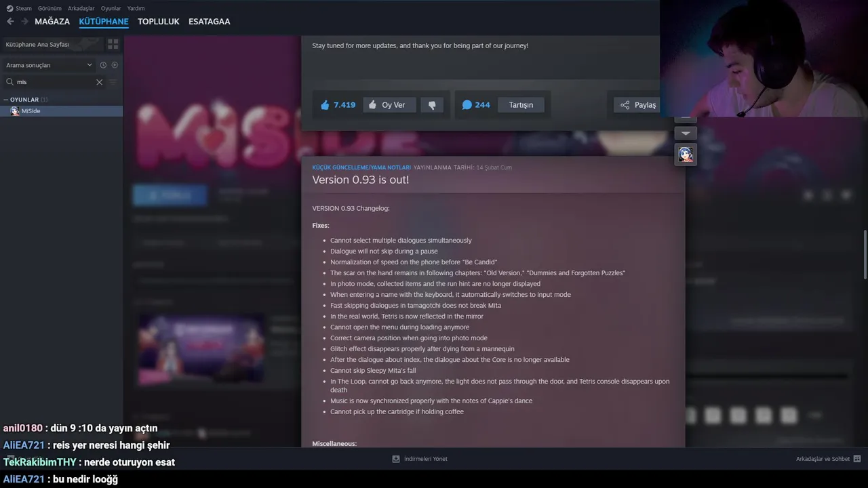Open the Oyunlar menu
The image size is (868, 488).
111,8
